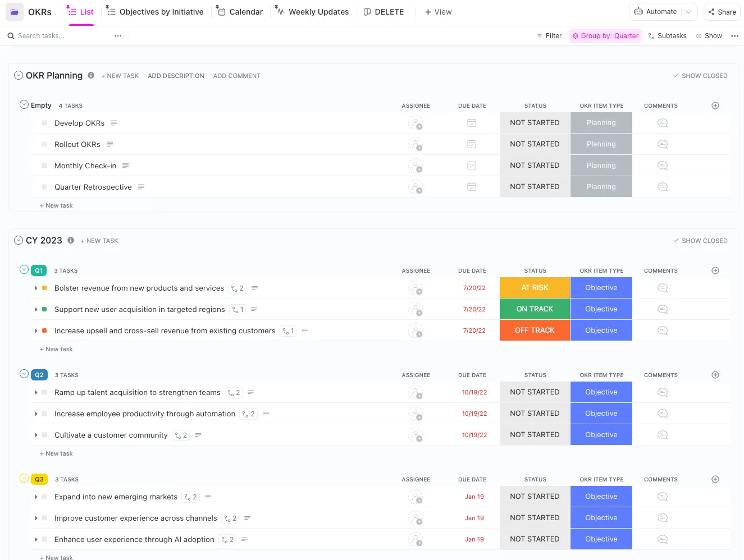Click AT RISK status of Bolster revenue
744x560 pixels.
click(535, 288)
